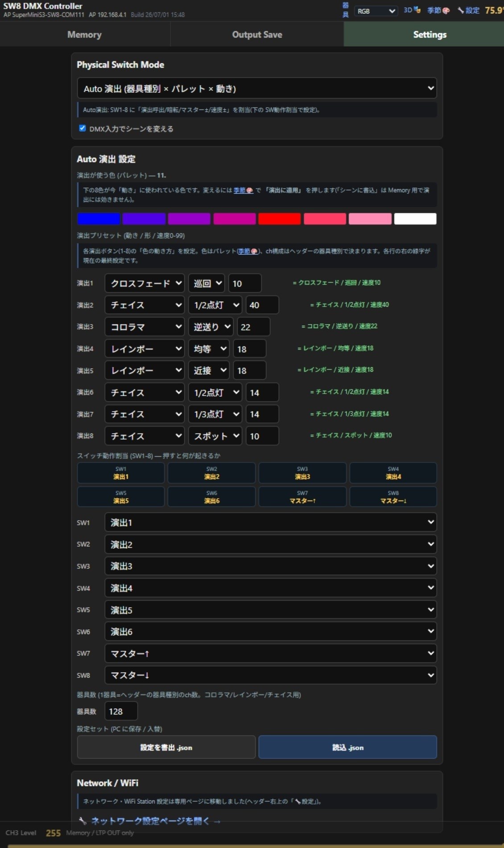Click SW2 演出2 switch tile

click(211, 473)
